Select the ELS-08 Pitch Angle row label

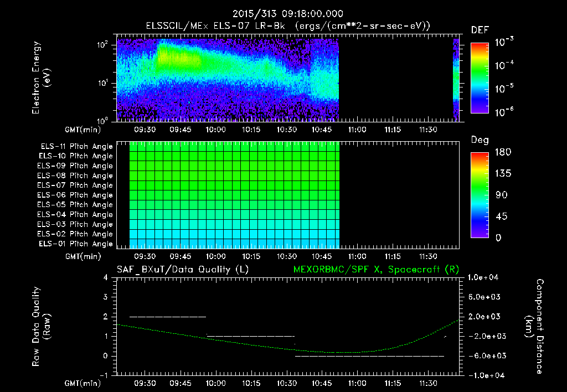tap(75, 176)
